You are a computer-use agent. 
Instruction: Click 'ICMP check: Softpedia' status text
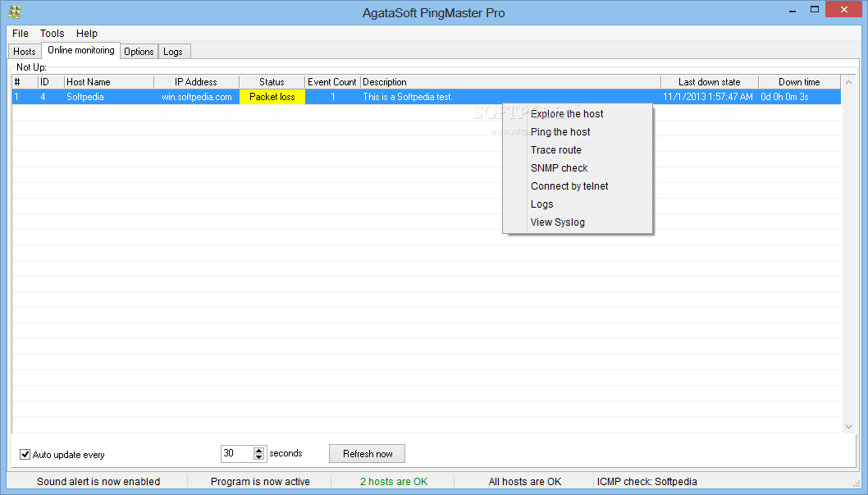click(646, 482)
